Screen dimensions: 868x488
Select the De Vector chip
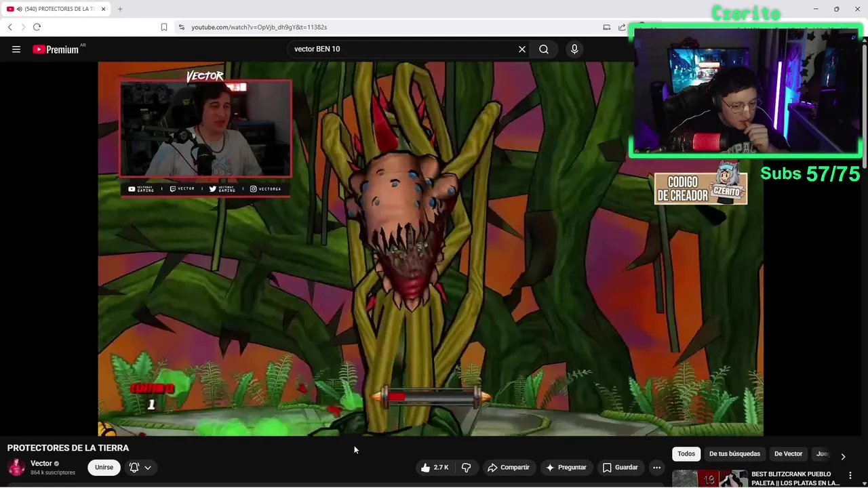pyautogui.click(x=788, y=453)
